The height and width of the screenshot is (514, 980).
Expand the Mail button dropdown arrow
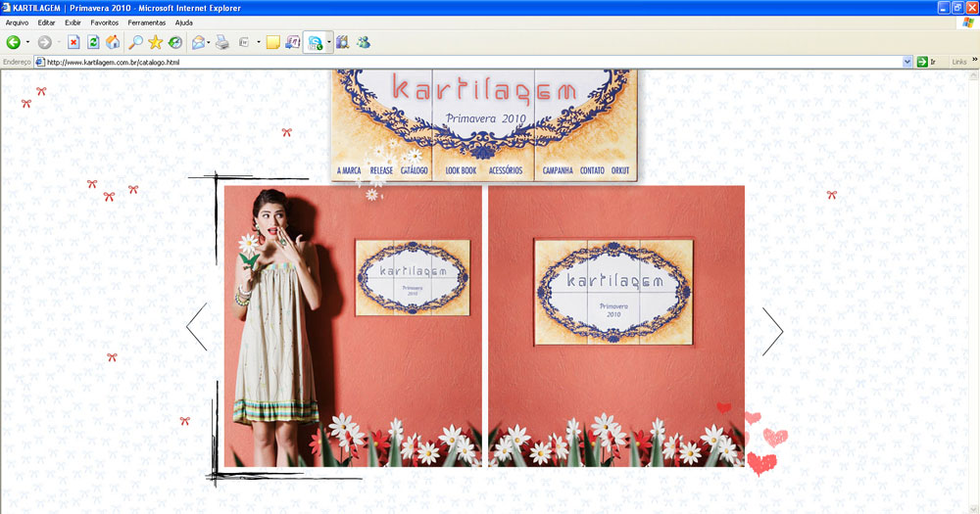(208, 42)
